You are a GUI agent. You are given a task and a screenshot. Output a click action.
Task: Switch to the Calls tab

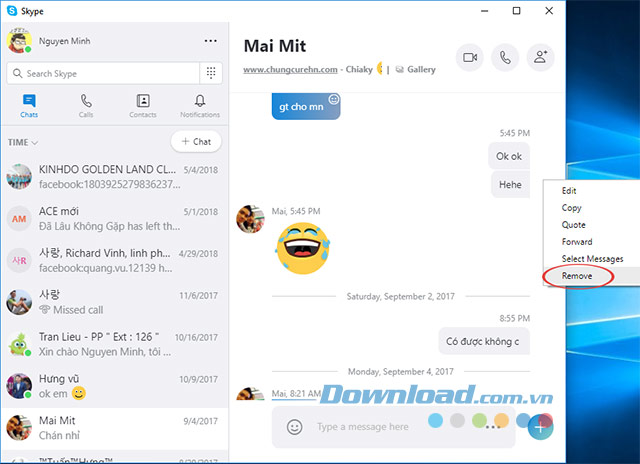click(86, 106)
